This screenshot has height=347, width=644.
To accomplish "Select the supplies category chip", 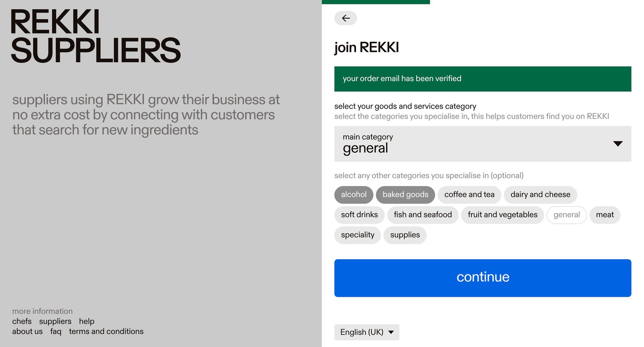I will click(x=405, y=235).
